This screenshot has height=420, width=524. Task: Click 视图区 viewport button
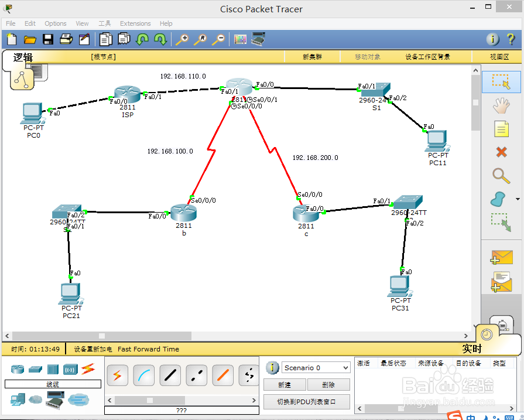pyautogui.click(x=499, y=57)
